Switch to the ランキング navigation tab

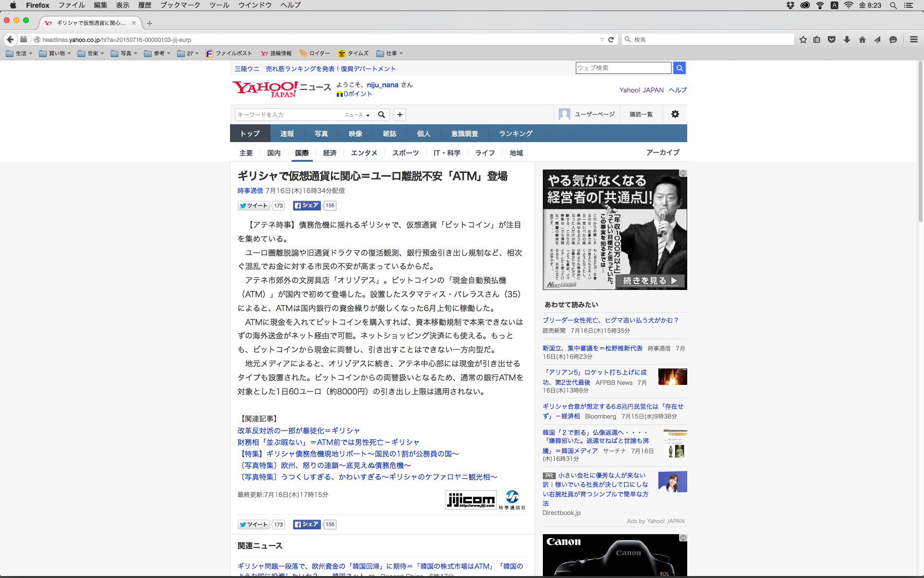coord(515,133)
